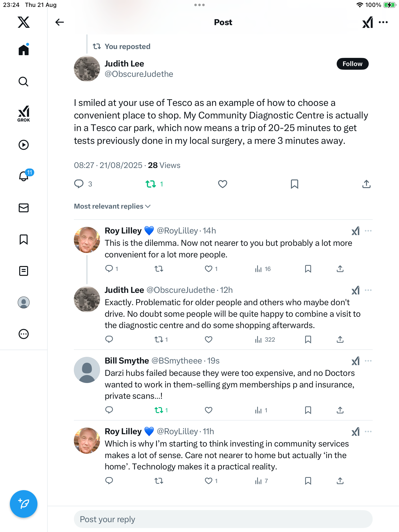
Task: Open the sidebar Bookmarks tab
Action: (24, 239)
